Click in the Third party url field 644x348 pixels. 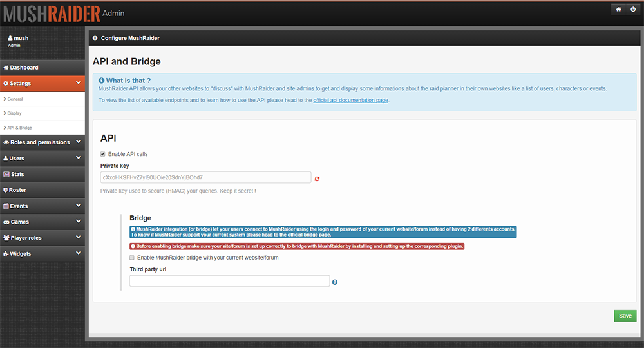[x=230, y=281]
